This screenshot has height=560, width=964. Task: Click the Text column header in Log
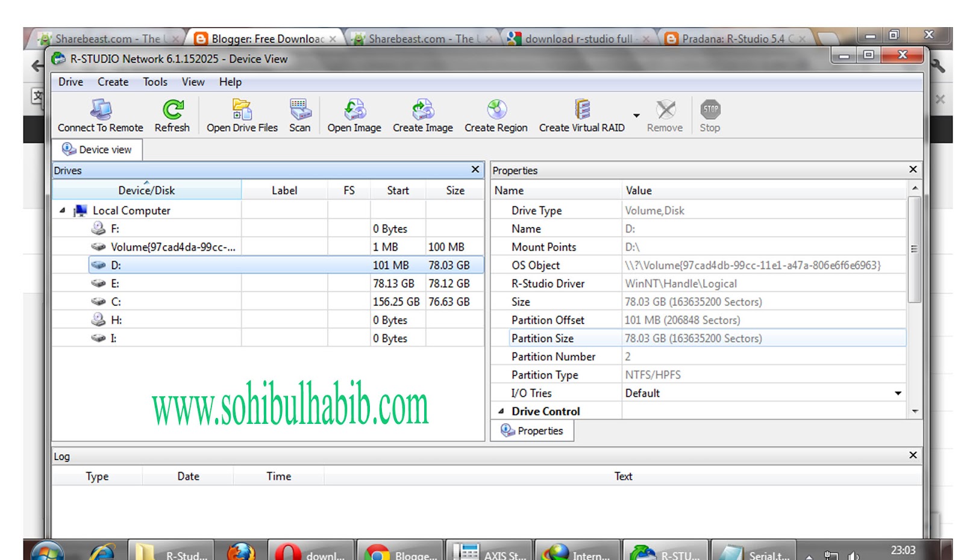point(623,476)
